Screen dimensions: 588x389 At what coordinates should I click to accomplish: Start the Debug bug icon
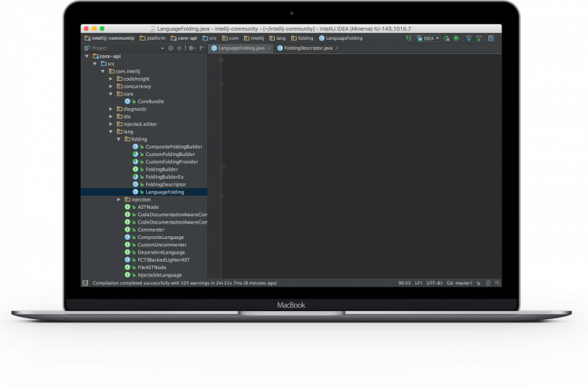click(456, 38)
